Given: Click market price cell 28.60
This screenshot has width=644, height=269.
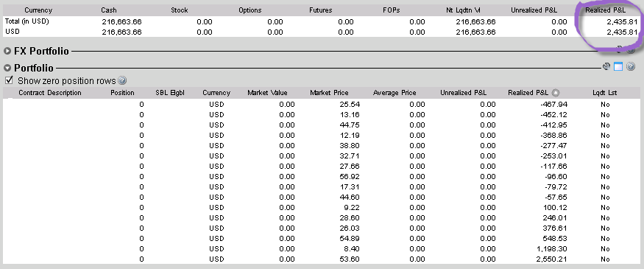Looking at the screenshot, I should click(x=350, y=217).
